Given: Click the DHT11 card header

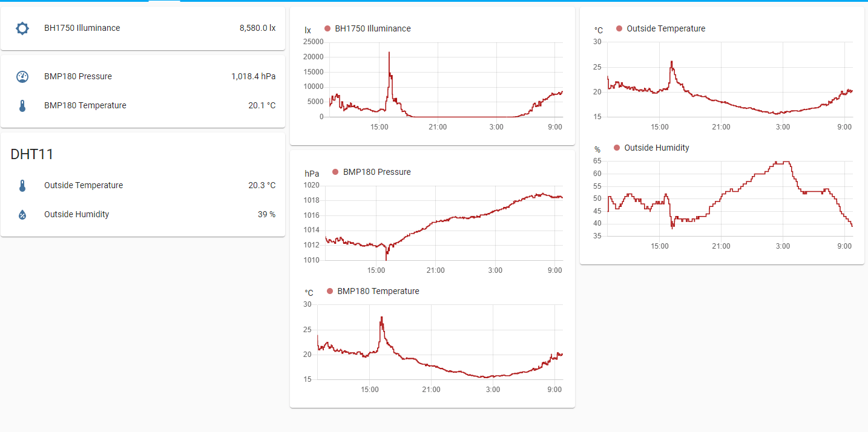Looking at the screenshot, I should point(32,154).
